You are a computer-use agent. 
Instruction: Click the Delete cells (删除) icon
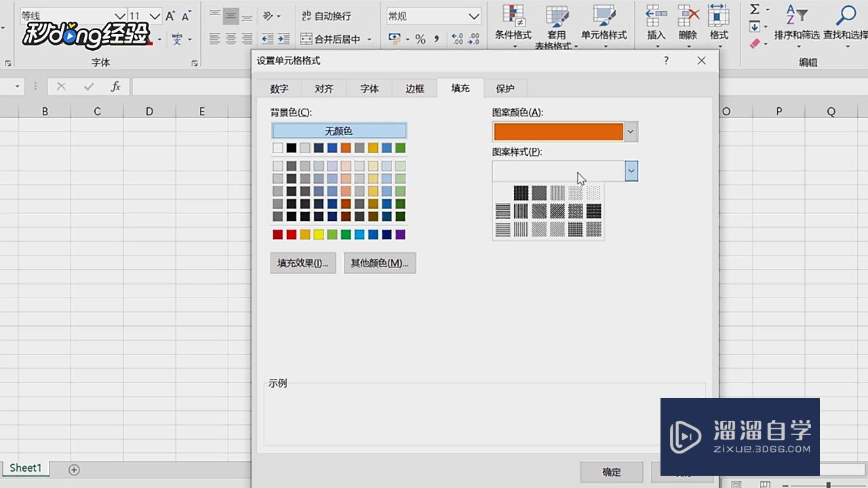pos(688,16)
